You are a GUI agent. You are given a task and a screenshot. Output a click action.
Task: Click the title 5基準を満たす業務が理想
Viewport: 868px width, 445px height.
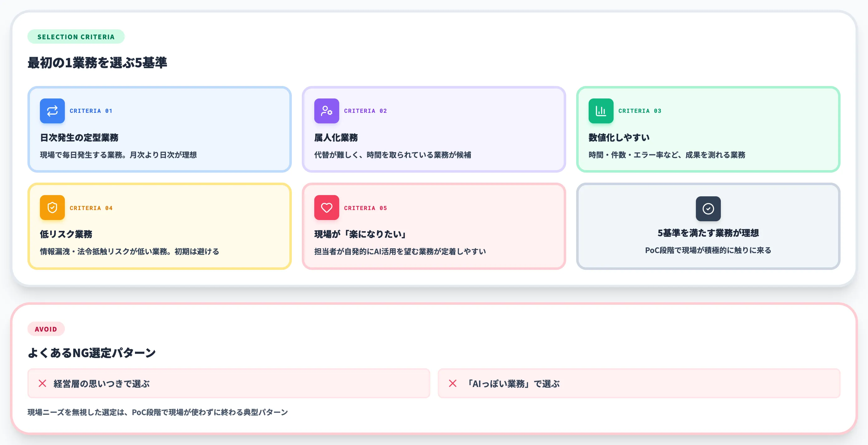click(708, 233)
